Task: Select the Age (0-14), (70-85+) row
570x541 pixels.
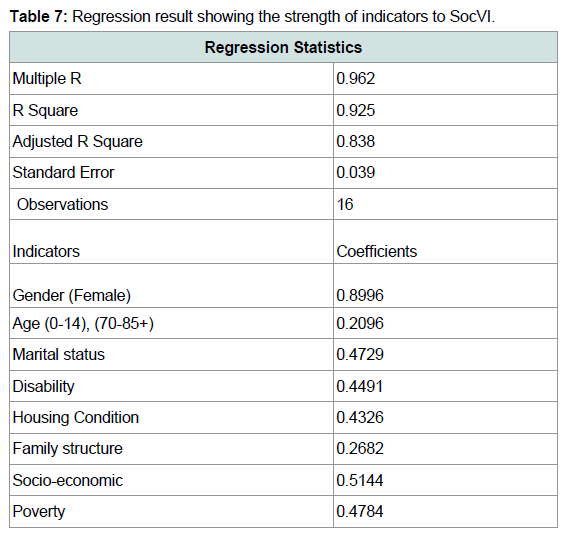Action: 283,323
